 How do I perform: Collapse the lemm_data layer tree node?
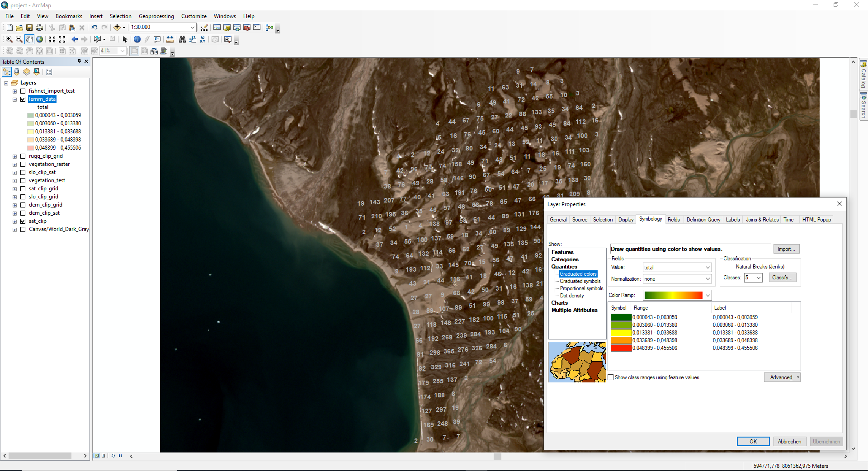[14, 99]
